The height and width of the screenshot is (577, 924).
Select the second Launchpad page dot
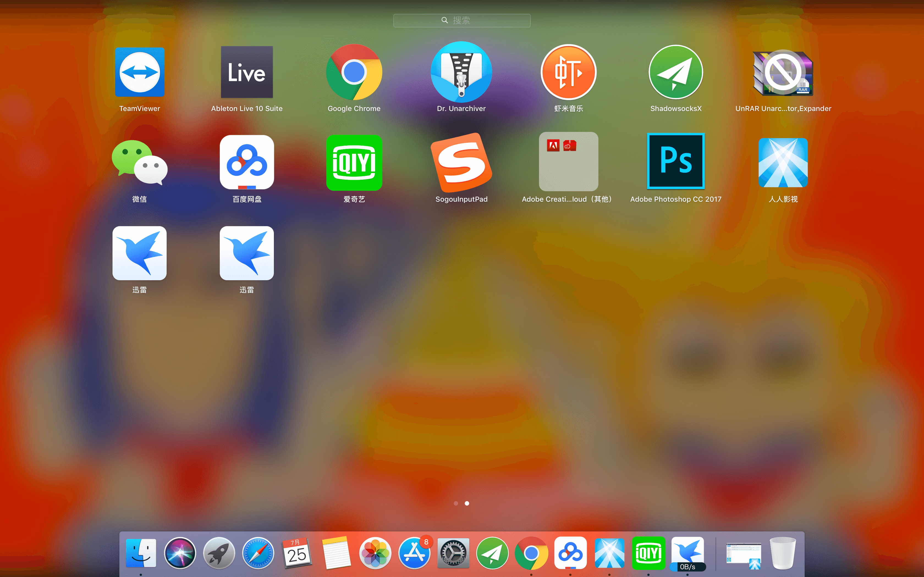click(x=467, y=503)
